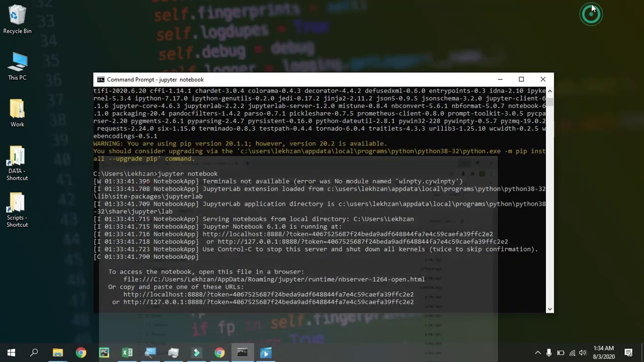The width and height of the screenshot is (644, 362).
Task: Open the Filmora green icon on taskbar
Action: 197,353
